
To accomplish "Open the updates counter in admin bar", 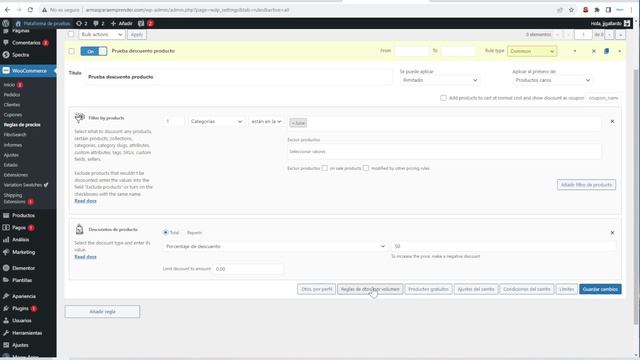I will (82, 23).
